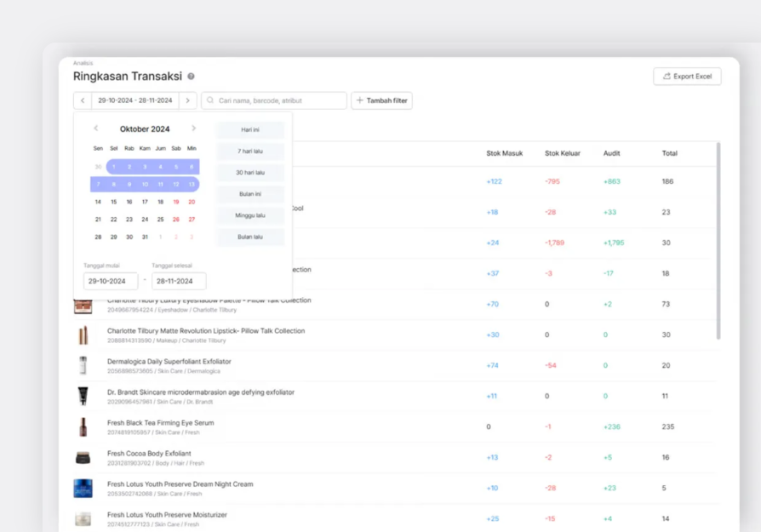This screenshot has width=761, height=532.
Task: Go to next date range arrow
Action: pyautogui.click(x=188, y=100)
